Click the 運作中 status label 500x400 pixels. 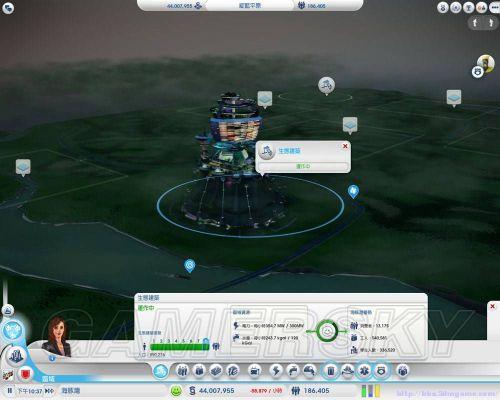click(146, 308)
